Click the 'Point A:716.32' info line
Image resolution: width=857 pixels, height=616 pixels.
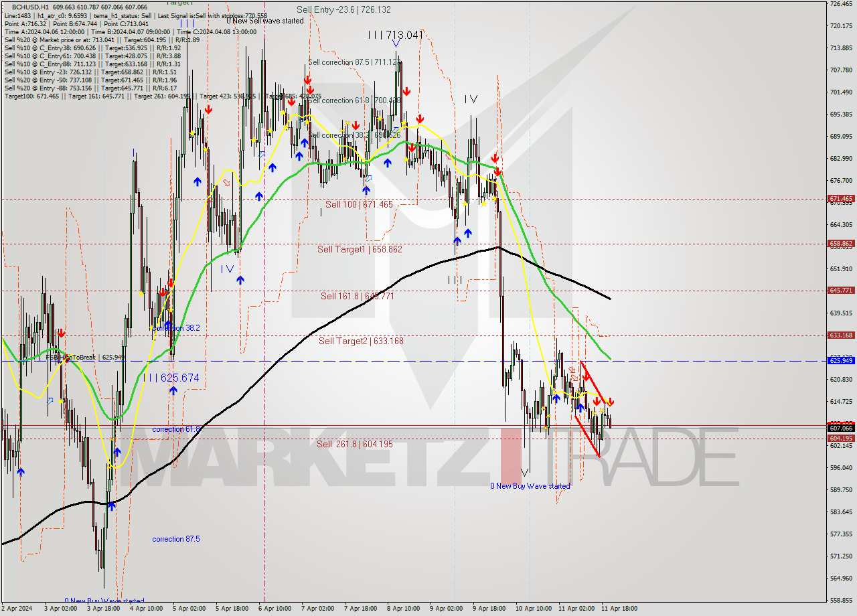click(77, 23)
